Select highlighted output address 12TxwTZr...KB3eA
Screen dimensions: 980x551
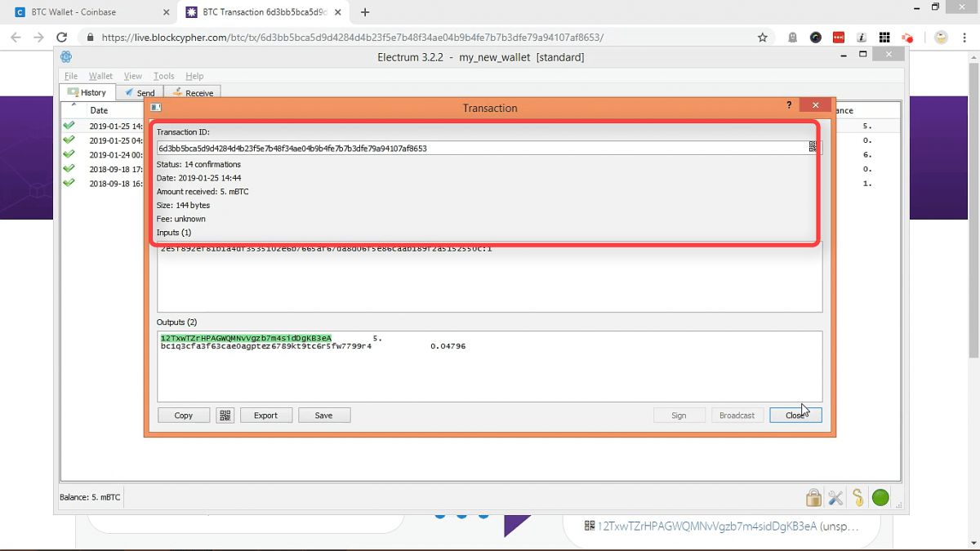(x=246, y=338)
